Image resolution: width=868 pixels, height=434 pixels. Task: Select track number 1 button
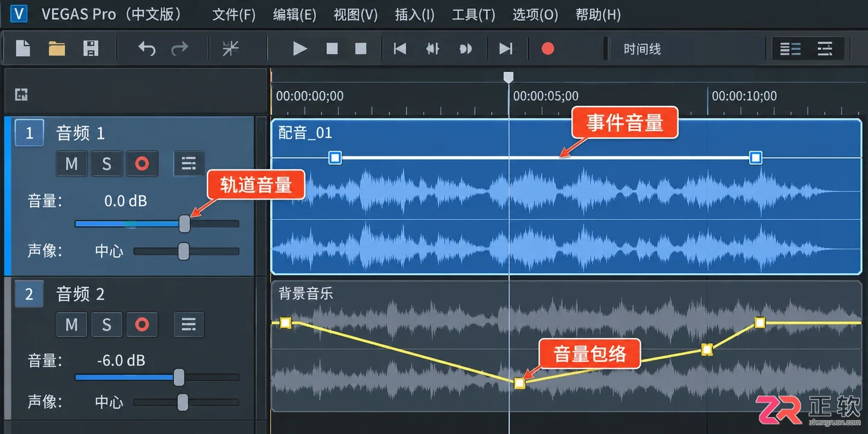point(29,133)
